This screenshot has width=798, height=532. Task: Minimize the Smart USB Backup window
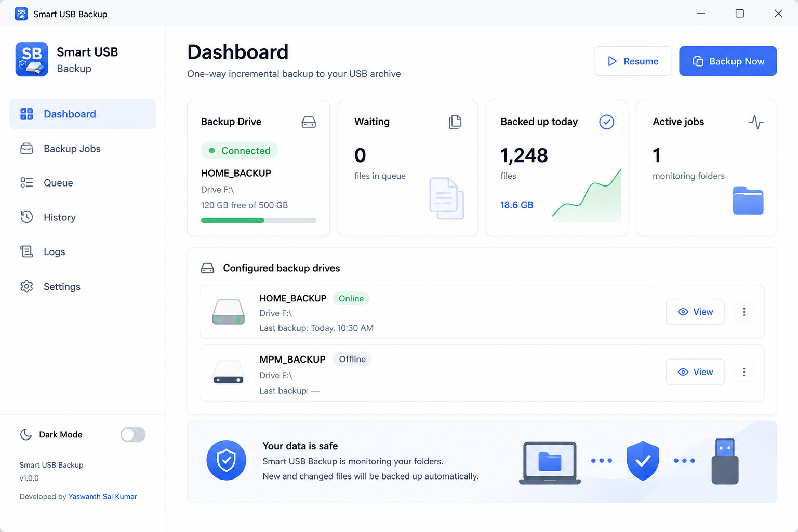coord(701,14)
